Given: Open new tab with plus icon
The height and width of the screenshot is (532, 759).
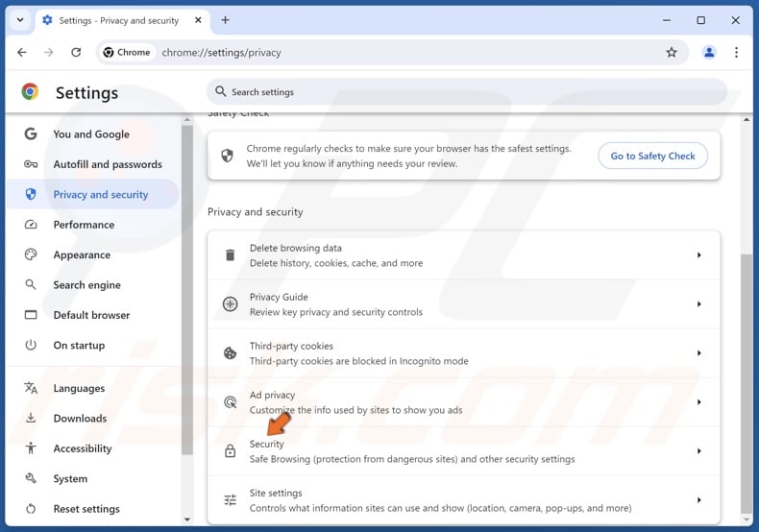Looking at the screenshot, I should pyautogui.click(x=225, y=20).
